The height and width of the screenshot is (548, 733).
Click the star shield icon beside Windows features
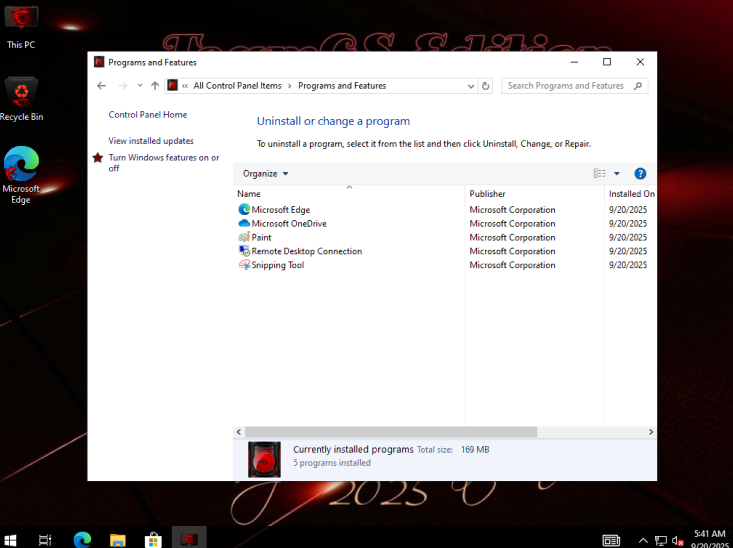tap(98, 158)
